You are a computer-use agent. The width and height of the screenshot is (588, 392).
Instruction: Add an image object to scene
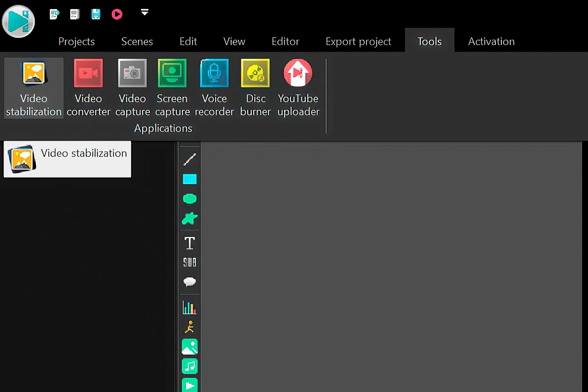click(190, 347)
